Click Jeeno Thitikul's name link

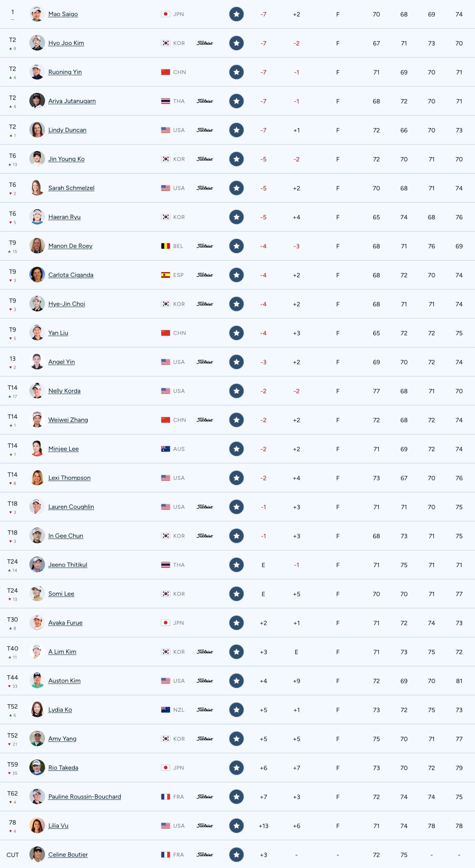(x=68, y=565)
